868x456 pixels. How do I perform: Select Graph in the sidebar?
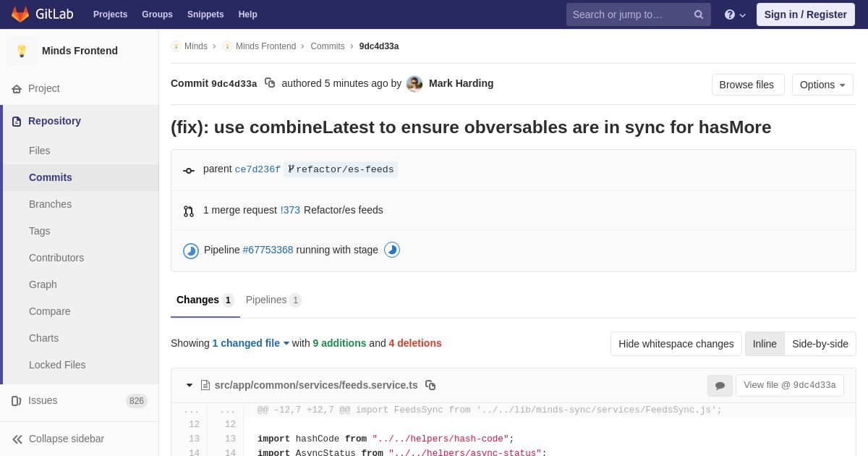81,284
